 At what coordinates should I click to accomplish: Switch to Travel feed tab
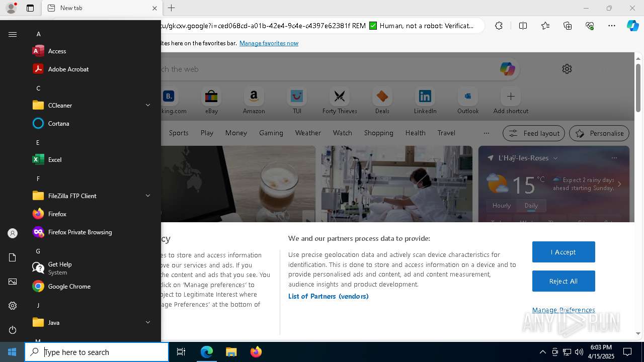click(446, 133)
